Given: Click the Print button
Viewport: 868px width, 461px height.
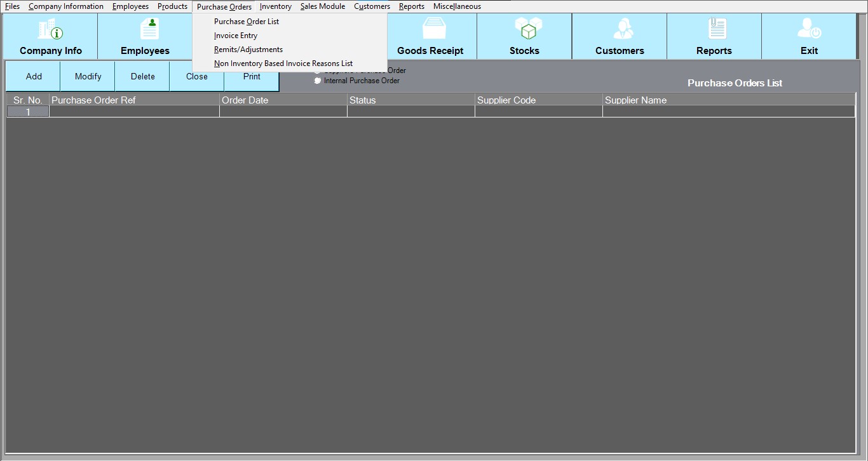Looking at the screenshot, I should (x=252, y=76).
